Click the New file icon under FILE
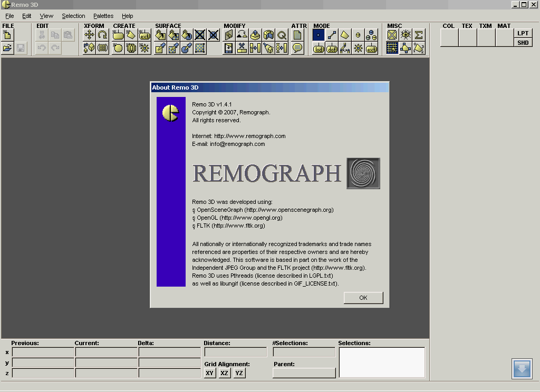Viewport: 540px width, 392px height. click(7, 35)
